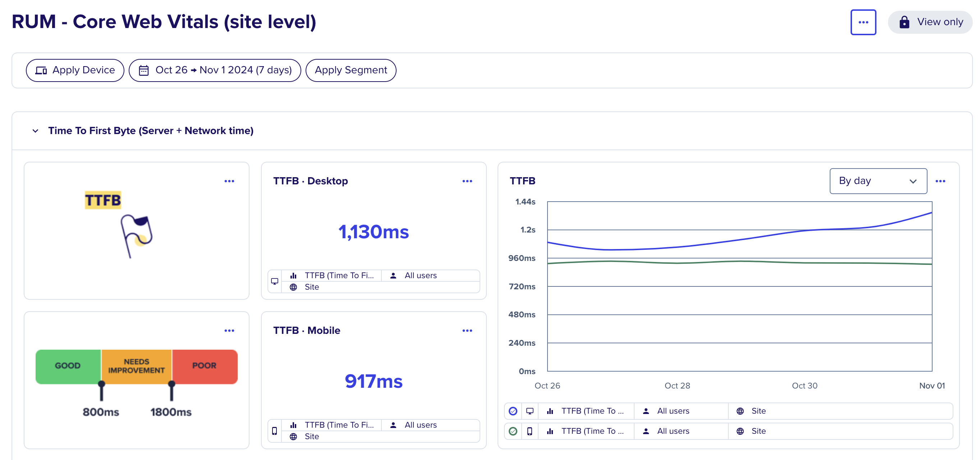Open TTFB Desktop card options menu
This screenshot has width=980, height=460.
(x=467, y=181)
